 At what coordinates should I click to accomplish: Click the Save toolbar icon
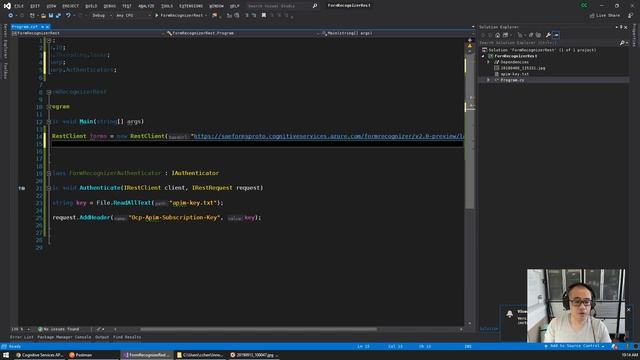51,16
